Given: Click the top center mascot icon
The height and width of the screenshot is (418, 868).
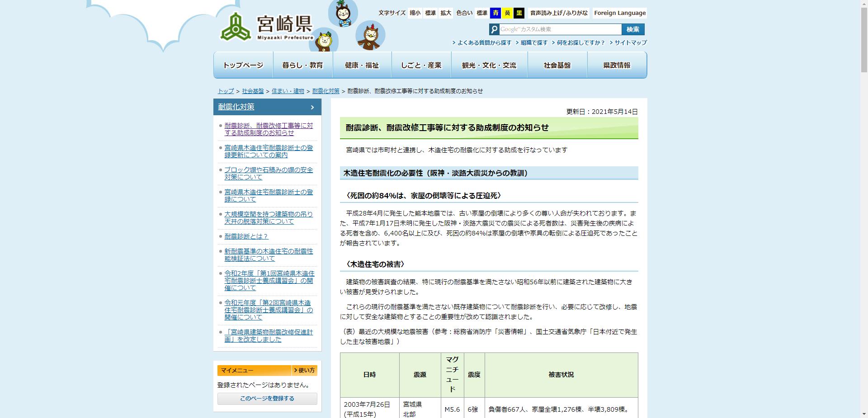Looking at the screenshot, I should 342,14.
